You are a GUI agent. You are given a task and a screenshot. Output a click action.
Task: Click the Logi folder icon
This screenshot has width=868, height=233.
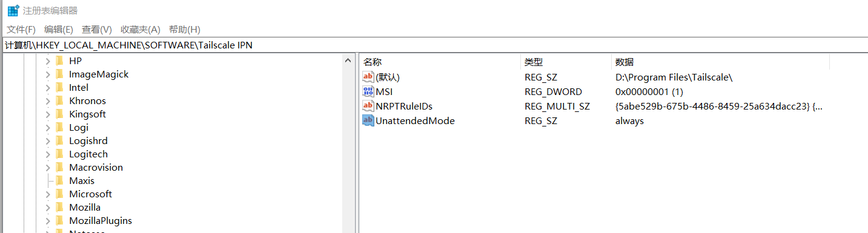pos(59,127)
